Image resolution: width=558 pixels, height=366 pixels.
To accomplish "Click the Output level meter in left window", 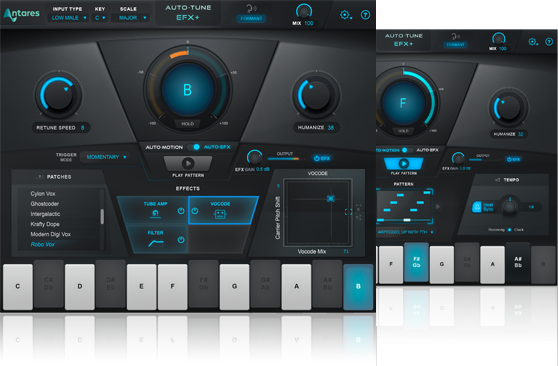I will coord(288,159).
